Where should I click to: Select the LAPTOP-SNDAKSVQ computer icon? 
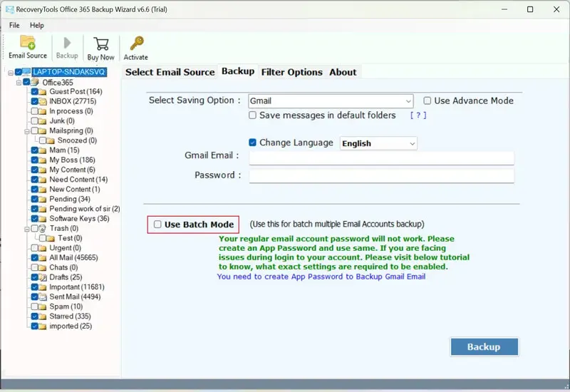[26, 72]
